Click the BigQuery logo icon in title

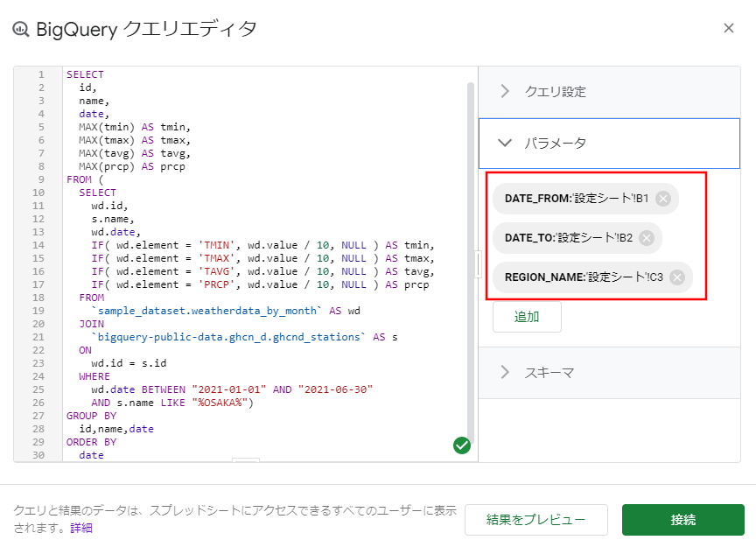pyautogui.click(x=21, y=30)
